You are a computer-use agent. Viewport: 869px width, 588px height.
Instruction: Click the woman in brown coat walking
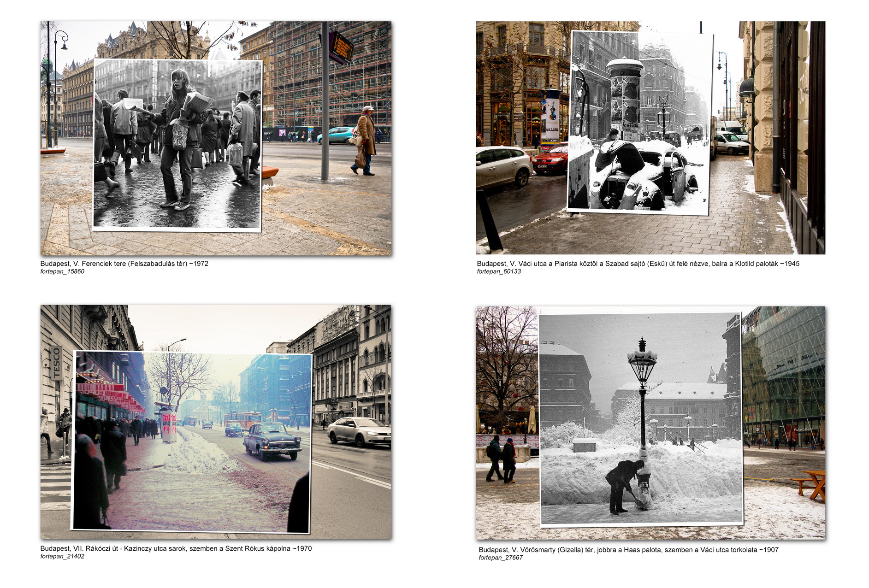[364, 141]
